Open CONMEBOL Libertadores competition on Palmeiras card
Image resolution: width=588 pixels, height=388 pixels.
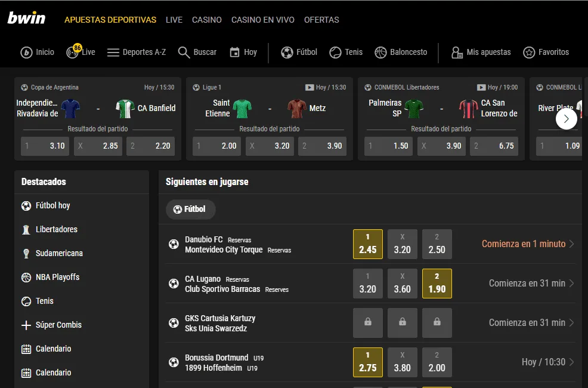tap(407, 87)
